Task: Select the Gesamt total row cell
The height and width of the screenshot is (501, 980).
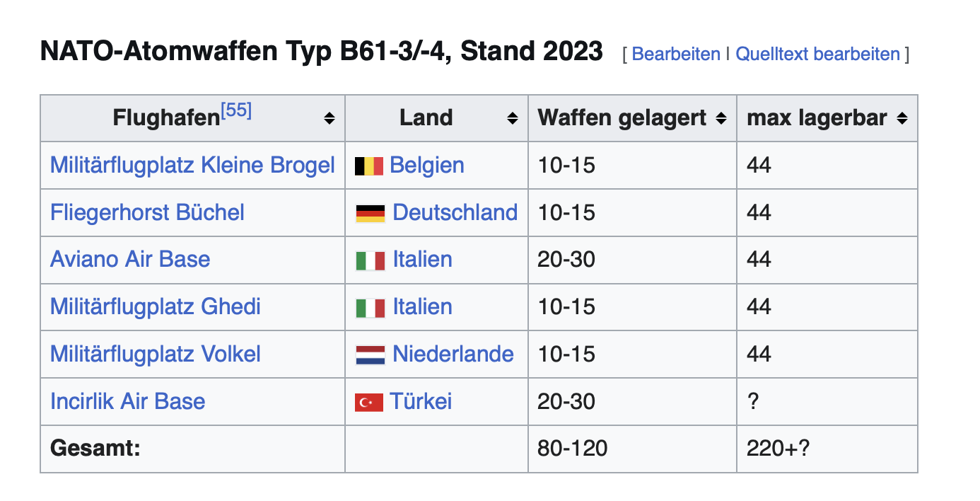Action: [192, 449]
